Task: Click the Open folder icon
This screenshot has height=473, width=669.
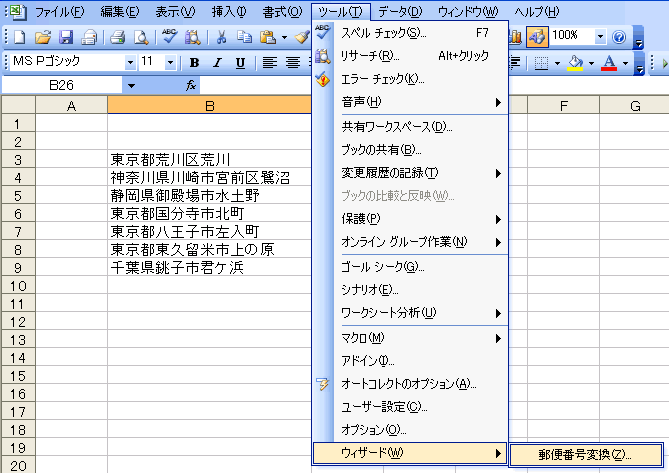Action: click(43, 37)
